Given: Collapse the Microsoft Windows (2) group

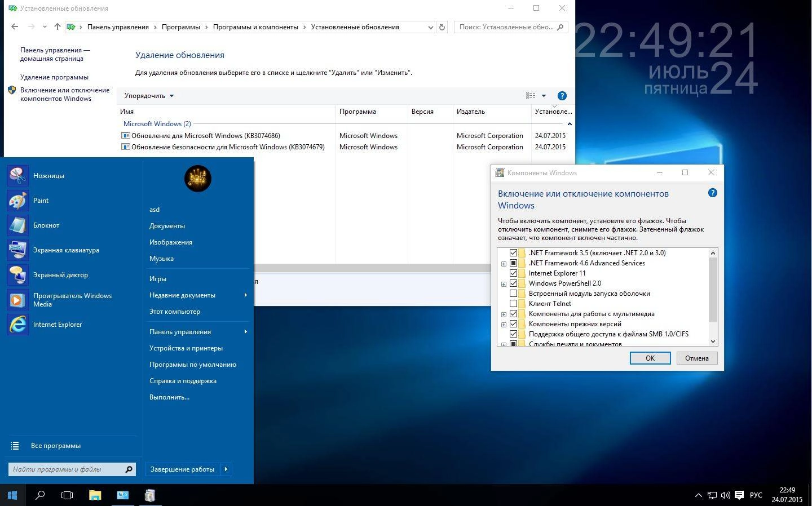Looking at the screenshot, I should click(x=570, y=124).
